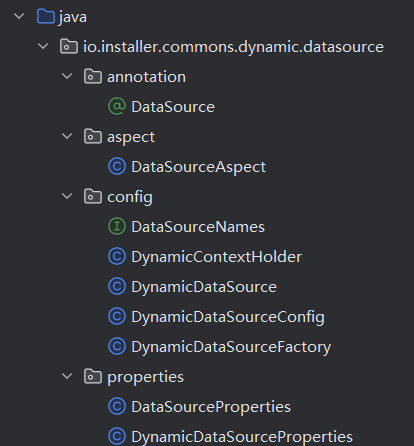Viewport: 414px width, 446px height.
Task: Click the config package folder icon
Action: pyautogui.click(x=93, y=196)
